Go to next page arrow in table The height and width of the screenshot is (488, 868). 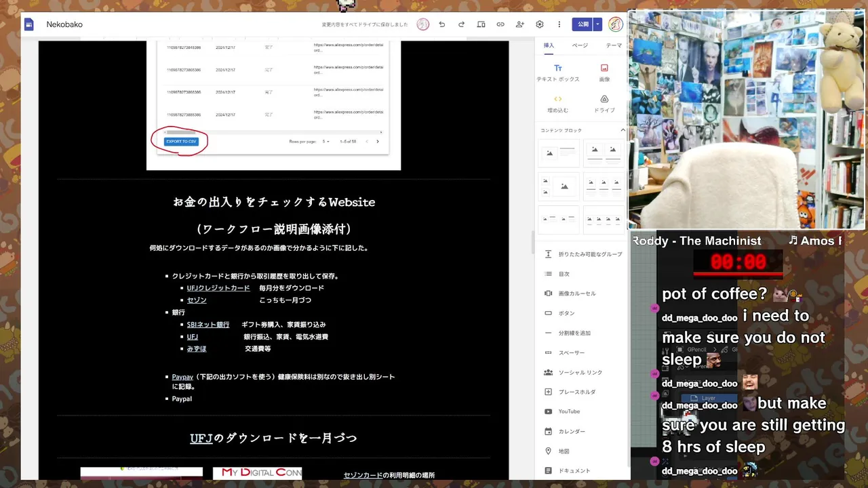tap(378, 142)
